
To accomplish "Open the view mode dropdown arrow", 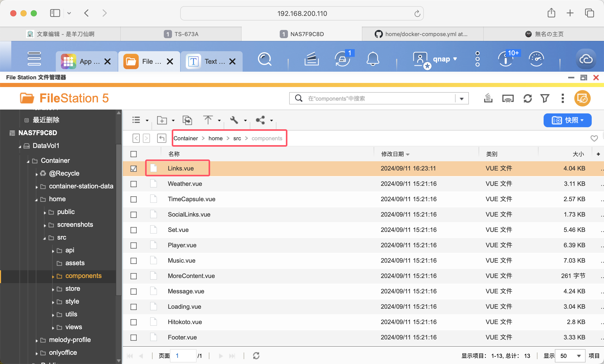I will pyautogui.click(x=147, y=121).
